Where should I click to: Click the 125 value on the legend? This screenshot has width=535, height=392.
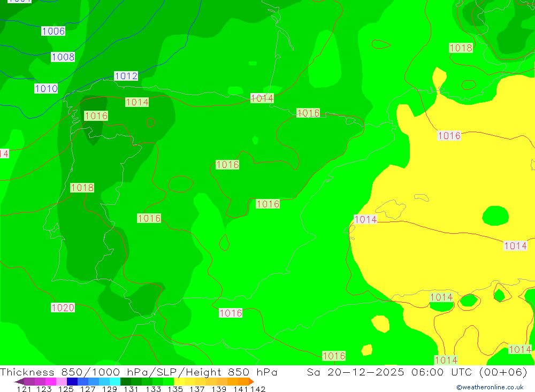pyautogui.click(x=66, y=389)
